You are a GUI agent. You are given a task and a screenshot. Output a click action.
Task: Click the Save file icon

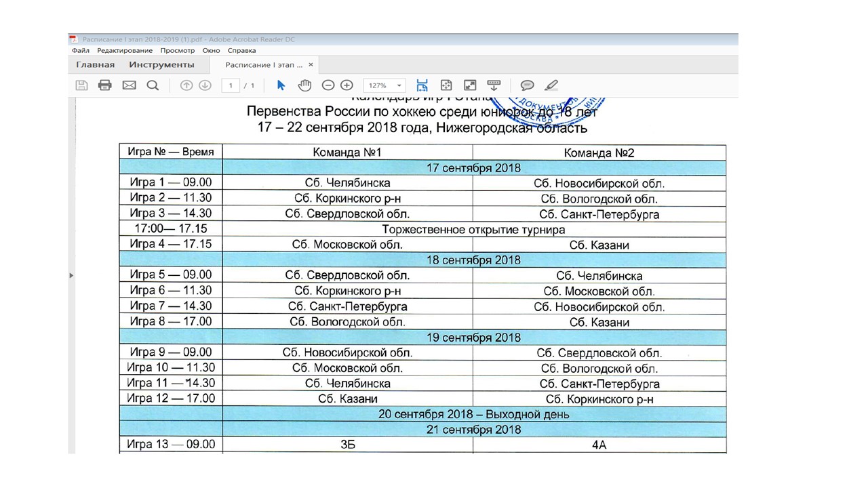(x=81, y=85)
